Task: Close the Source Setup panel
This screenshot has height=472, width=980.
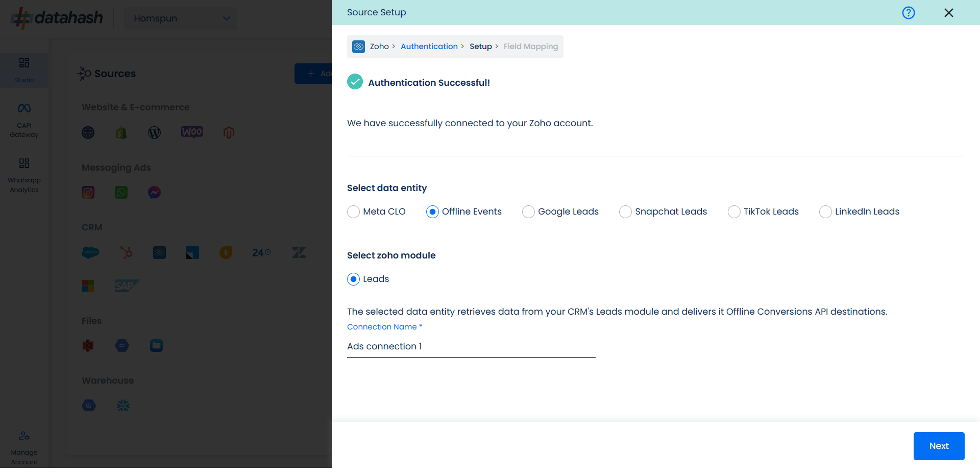Action: tap(949, 13)
